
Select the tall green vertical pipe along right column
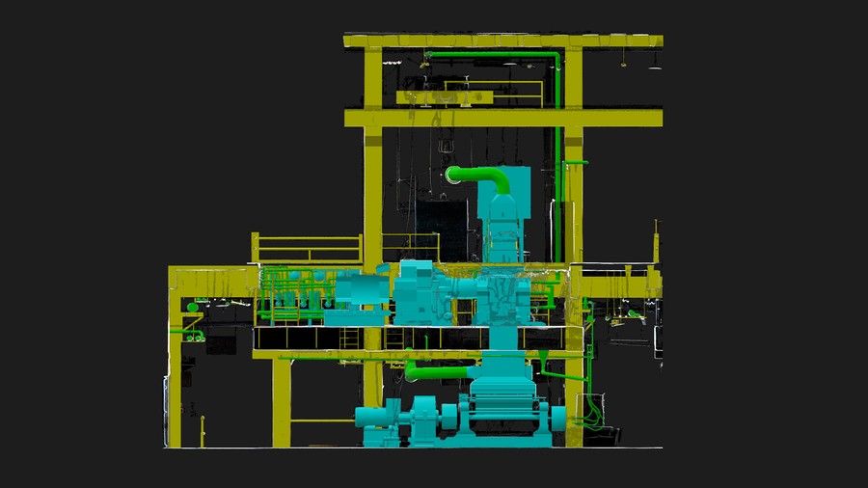click(558, 158)
